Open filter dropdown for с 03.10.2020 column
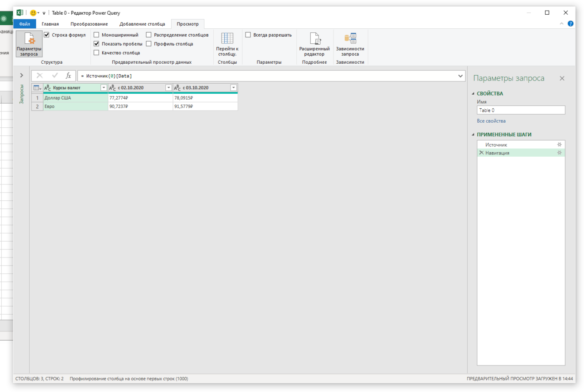The height and width of the screenshot is (392, 584). pyautogui.click(x=234, y=88)
